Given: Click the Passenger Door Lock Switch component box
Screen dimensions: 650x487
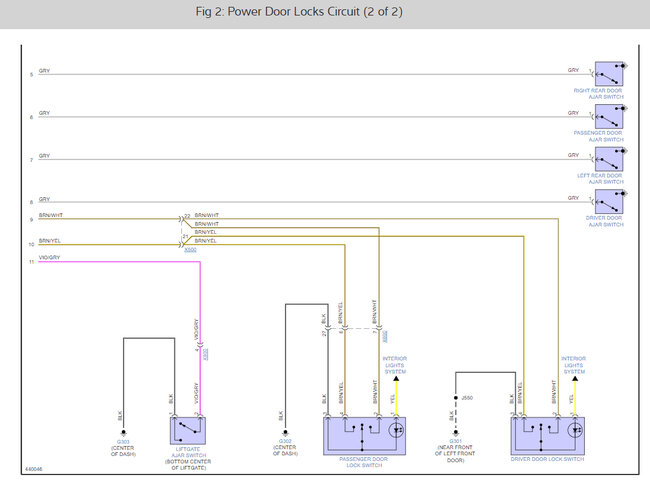Looking at the screenshot, I should click(364, 436).
